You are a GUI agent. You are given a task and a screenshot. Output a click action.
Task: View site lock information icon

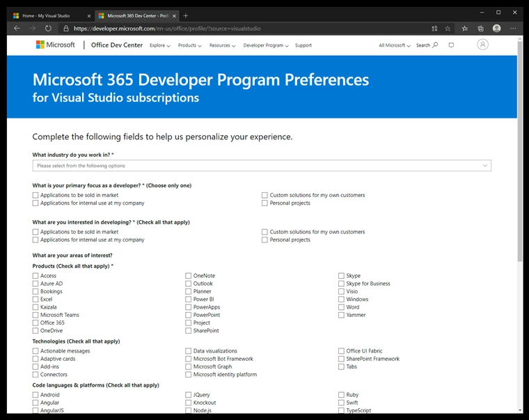(66, 29)
